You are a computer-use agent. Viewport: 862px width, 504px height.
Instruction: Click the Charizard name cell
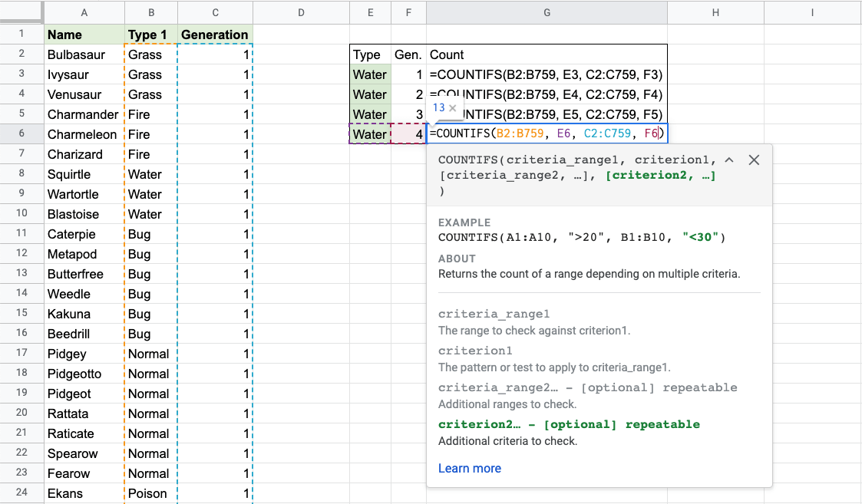point(84,154)
